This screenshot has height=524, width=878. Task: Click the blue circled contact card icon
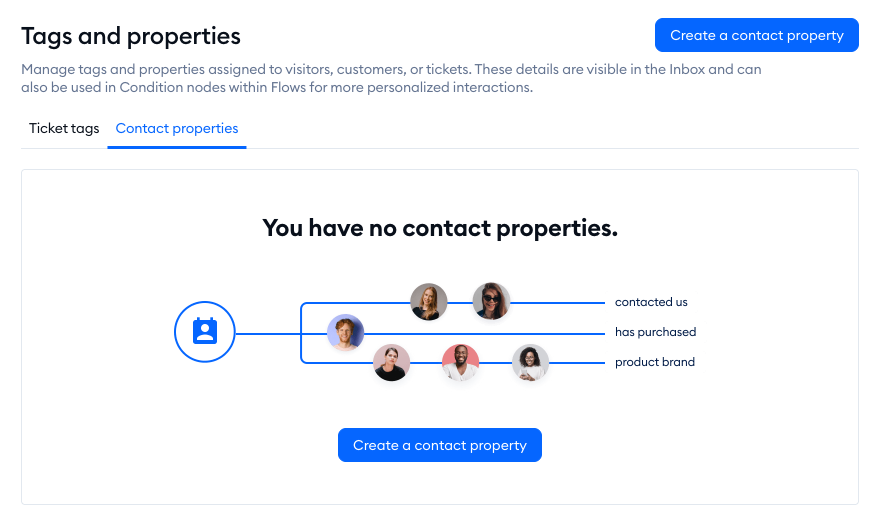point(204,331)
